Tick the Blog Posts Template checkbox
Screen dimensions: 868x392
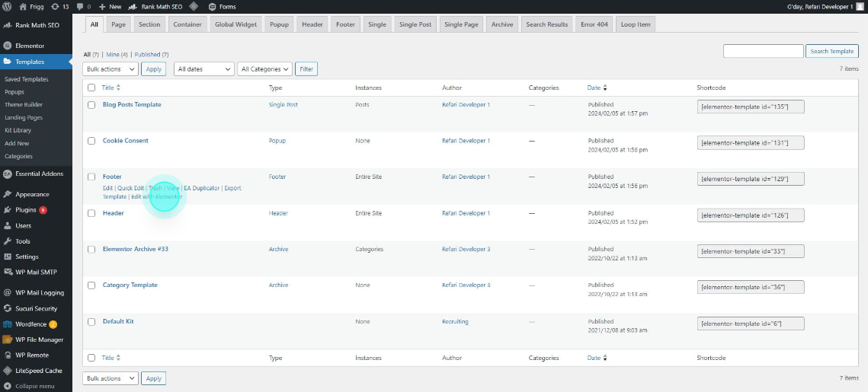[x=91, y=105]
